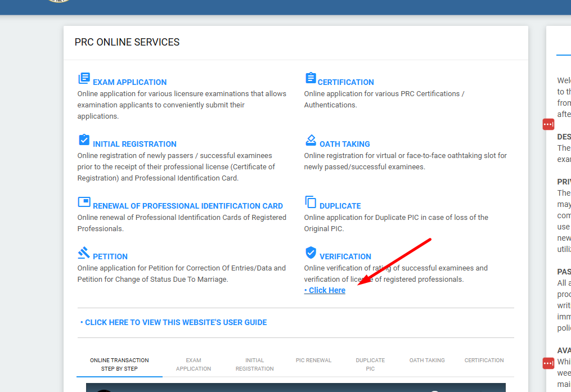Viewport: 571px width, 392px height.
Task: Click the Certification clipboard icon
Action: tap(311, 78)
